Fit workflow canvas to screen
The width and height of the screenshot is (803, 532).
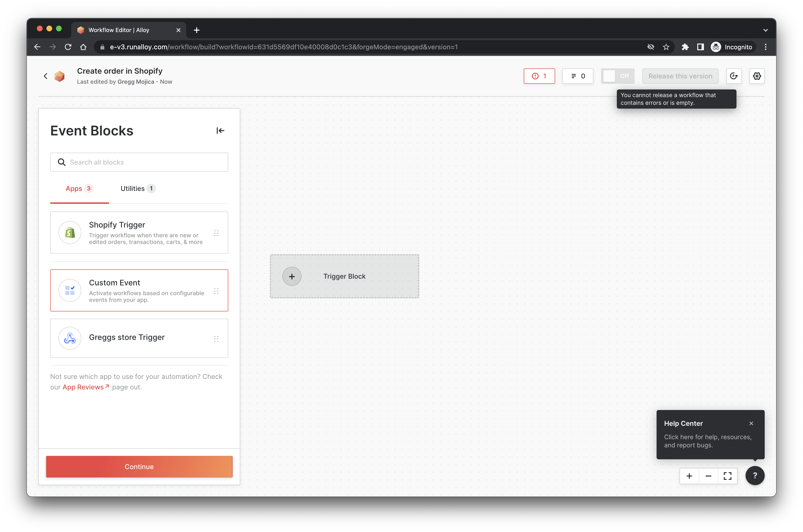pyautogui.click(x=727, y=476)
